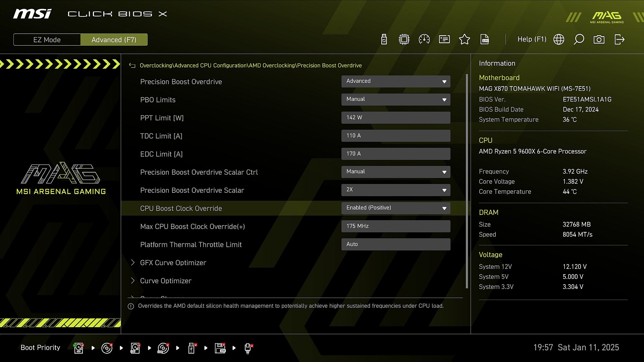Open the PBO Limits dropdown

396,100
